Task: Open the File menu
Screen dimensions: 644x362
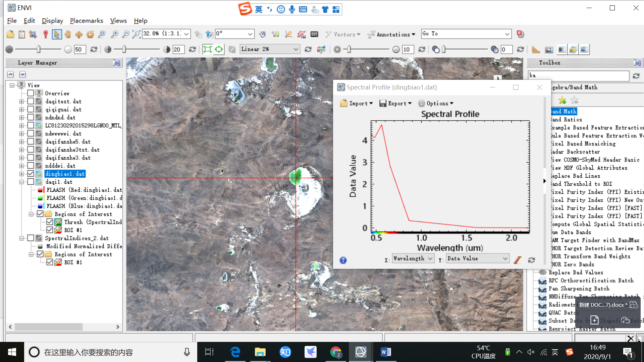Action: click(12, 21)
